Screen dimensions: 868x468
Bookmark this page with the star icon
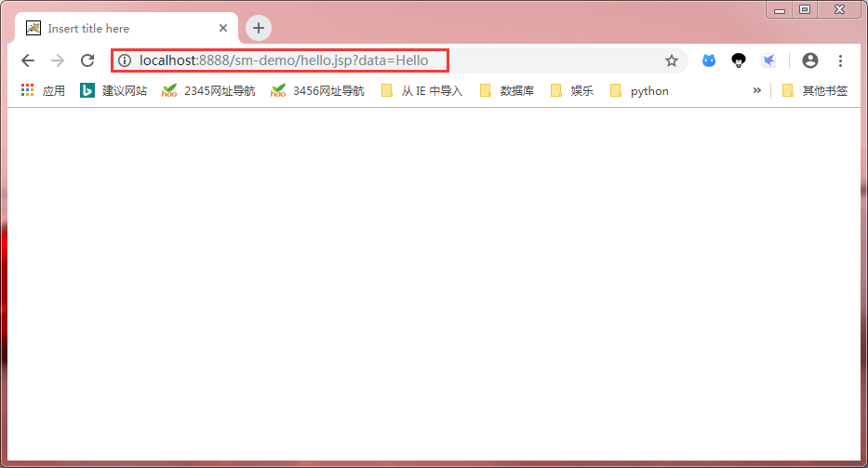672,60
